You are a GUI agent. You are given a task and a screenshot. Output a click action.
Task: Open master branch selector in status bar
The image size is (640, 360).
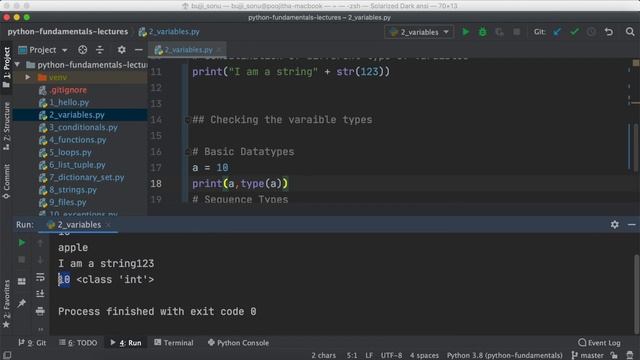pyautogui.click(x=588, y=355)
